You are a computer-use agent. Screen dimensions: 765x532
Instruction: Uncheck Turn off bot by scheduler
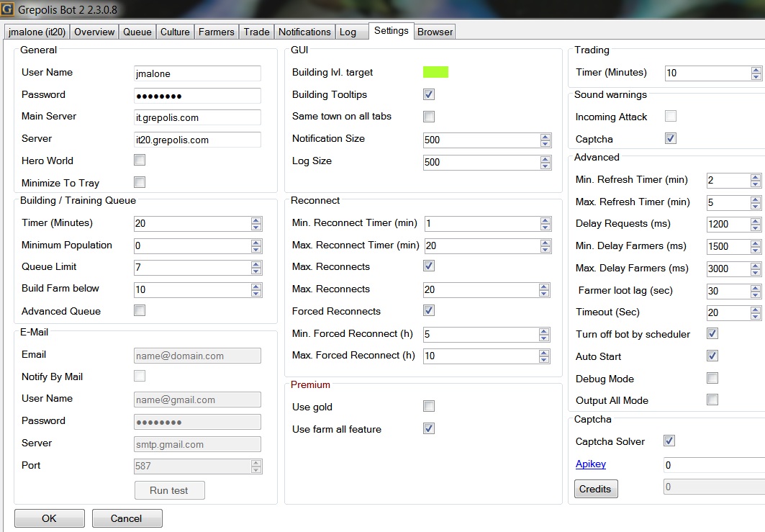coord(712,333)
